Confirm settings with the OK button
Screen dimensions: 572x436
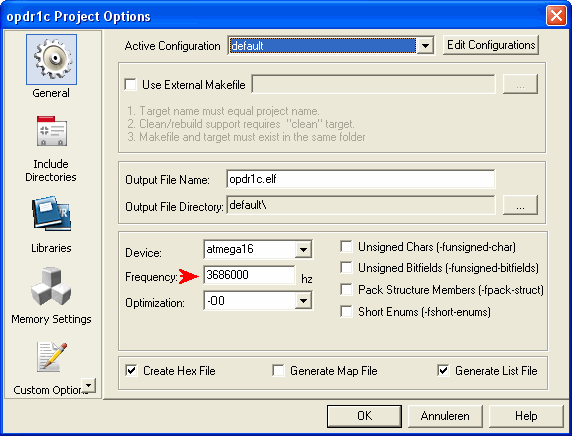tap(364, 416)
